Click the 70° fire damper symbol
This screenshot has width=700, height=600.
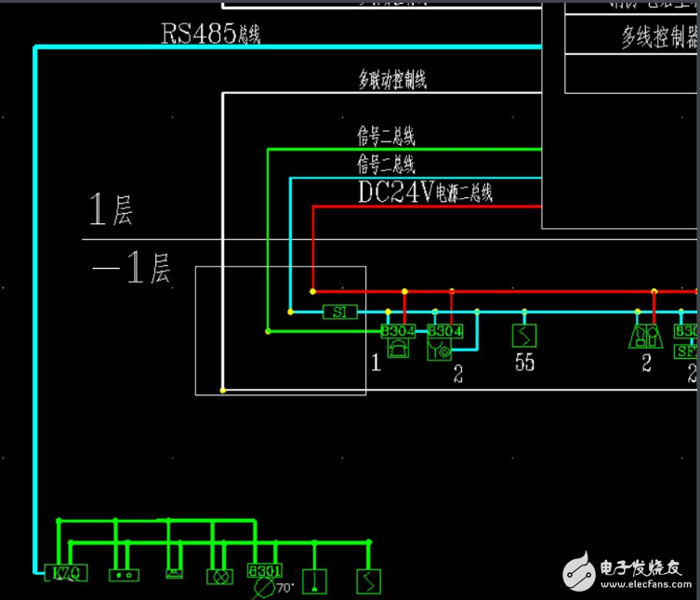tap(266, 589)
